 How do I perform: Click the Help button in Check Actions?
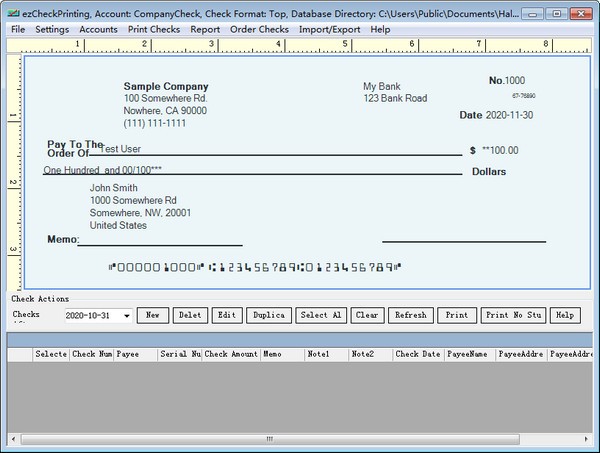pyautogui.click(x=565, y=315)
